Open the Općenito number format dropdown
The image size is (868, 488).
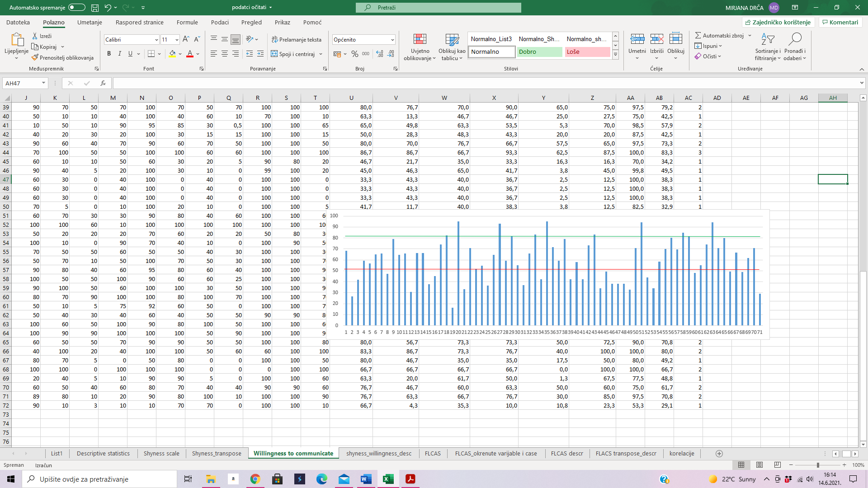(x=392, y=40)
